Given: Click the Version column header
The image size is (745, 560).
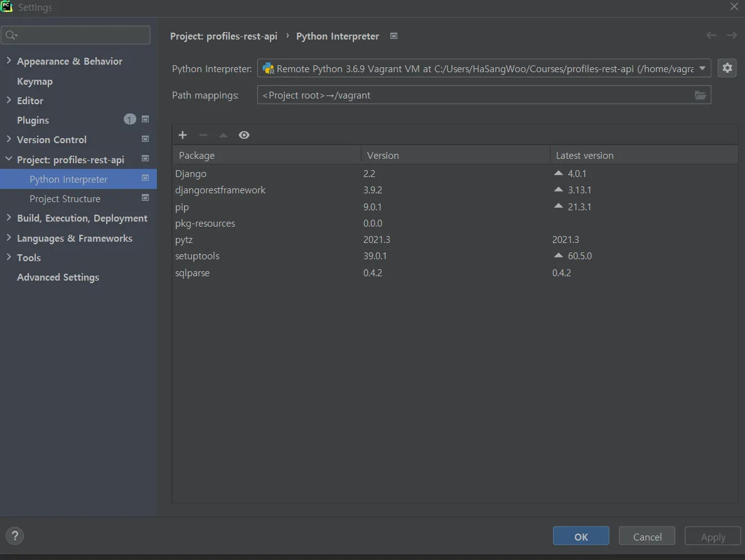Looking at the screenshot, I should click(x=455, y=156).
